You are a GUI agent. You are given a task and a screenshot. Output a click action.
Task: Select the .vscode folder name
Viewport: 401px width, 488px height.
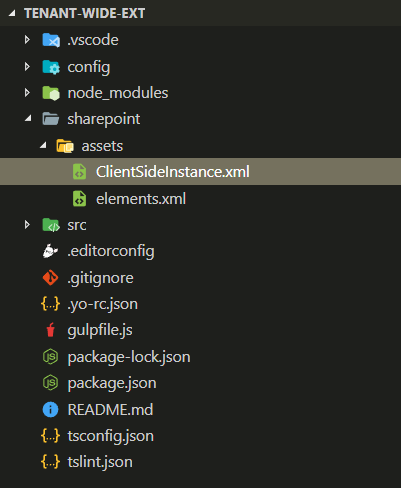click(93, 40)
